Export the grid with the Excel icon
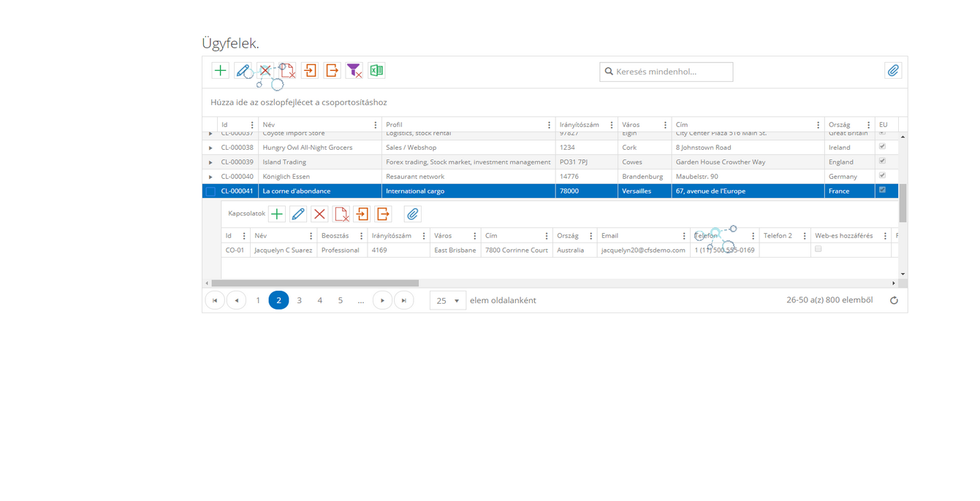The image size is (980, 501). 376,71
